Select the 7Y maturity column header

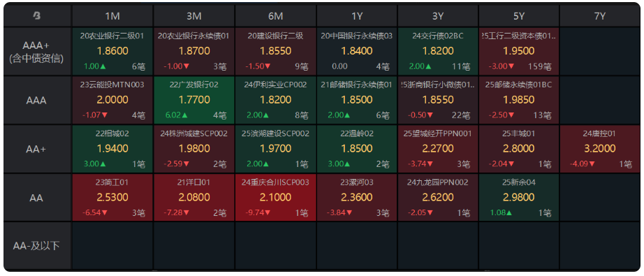tap(599, 16)
